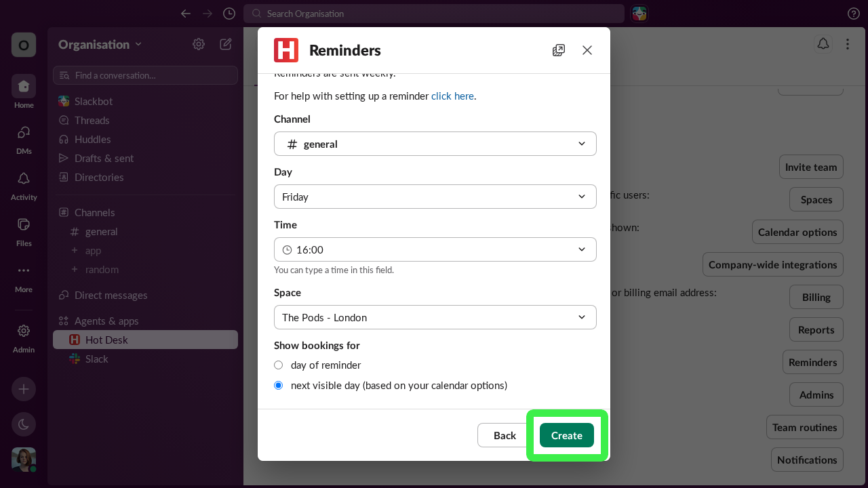Open DMs in left rail
Viewport: 868px width, 488px height.
[x=24, y=138]
